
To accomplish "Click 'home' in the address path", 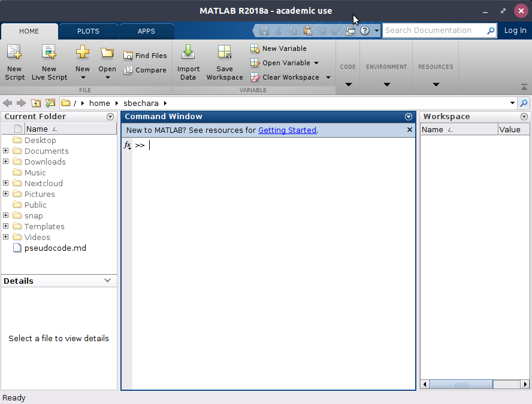I will (99, 104).
